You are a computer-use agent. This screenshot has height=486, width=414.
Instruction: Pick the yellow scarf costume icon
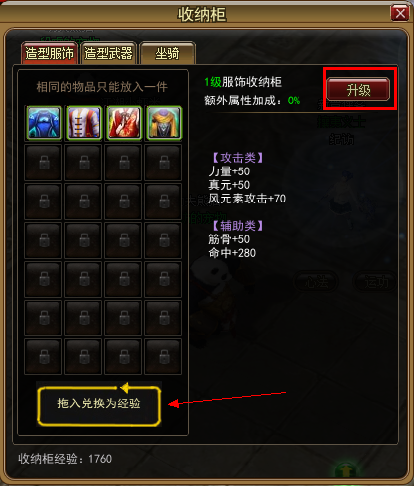tap(164, 123)
